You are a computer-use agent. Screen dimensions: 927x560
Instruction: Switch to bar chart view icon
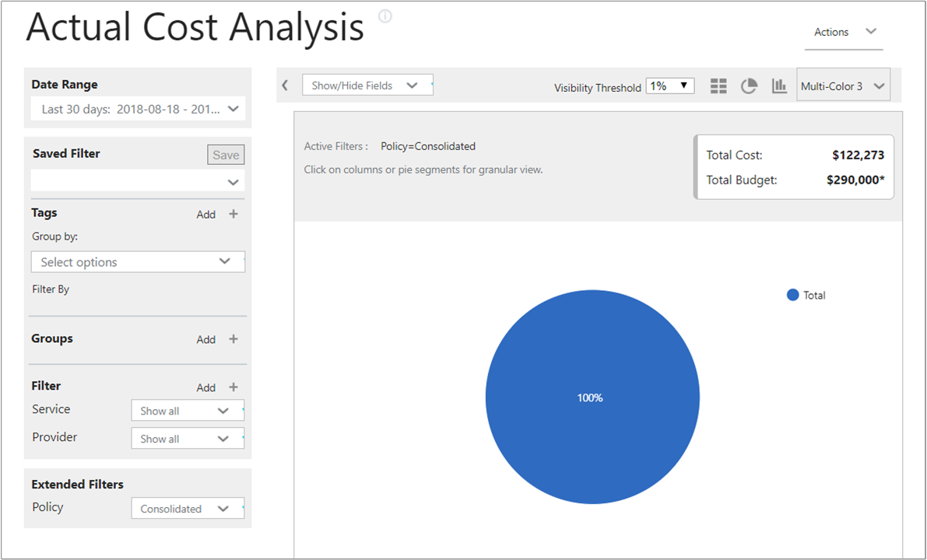(779, 86)
